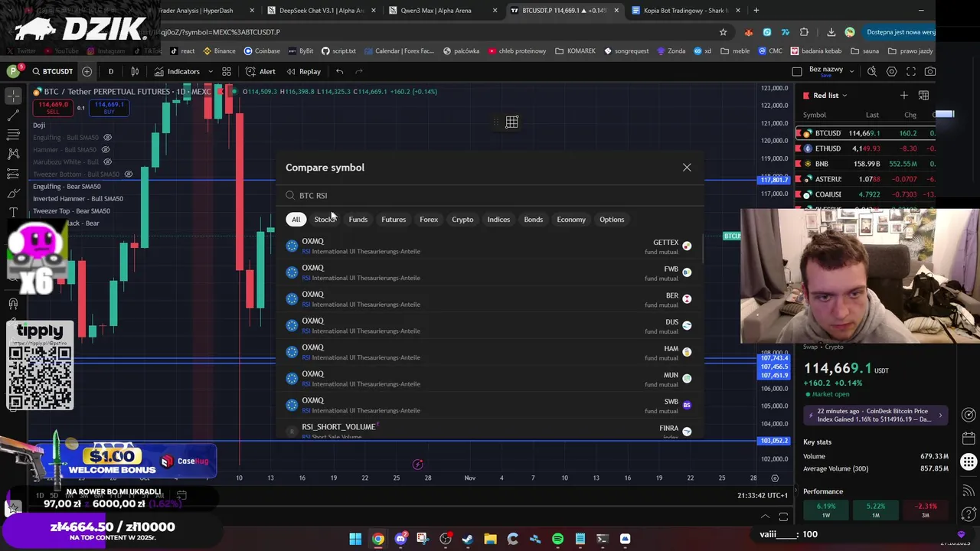Open the BTCUSDT symbol search
This screenshot has width=980, height=551.
51,71
